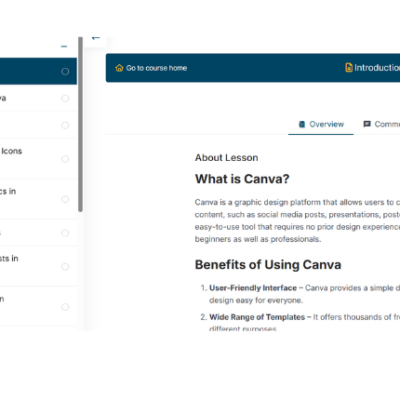Click the home icon beside Go to course home
This screenshot has width=400, height=400.
coord(119,68)
